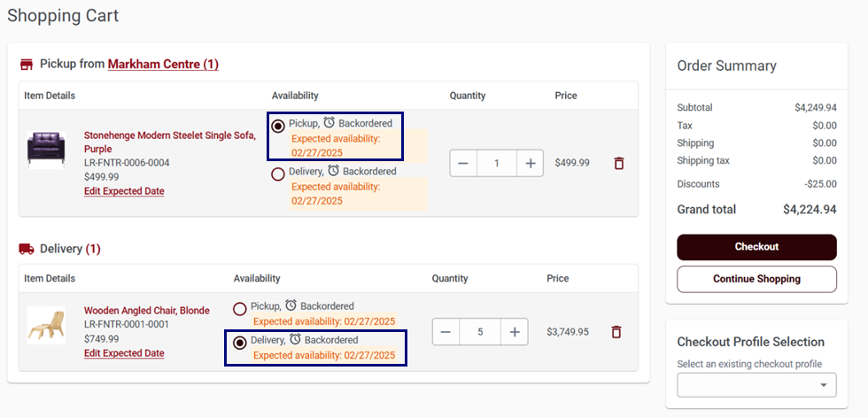Click Continue Shopping
The height and width of the screenshot is (417, 868).
[x=756, y=279]
